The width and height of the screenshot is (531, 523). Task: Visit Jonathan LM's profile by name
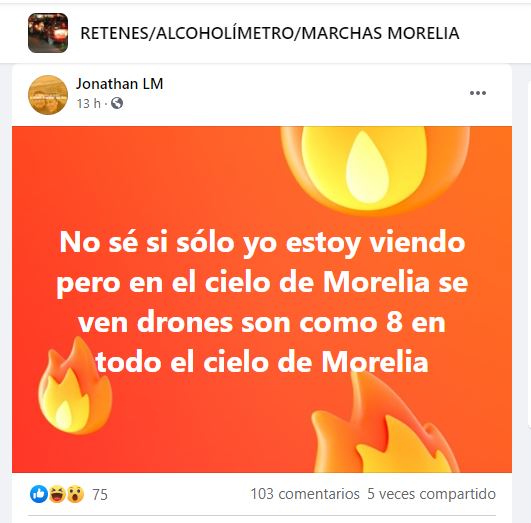click(x=119, y=84)
